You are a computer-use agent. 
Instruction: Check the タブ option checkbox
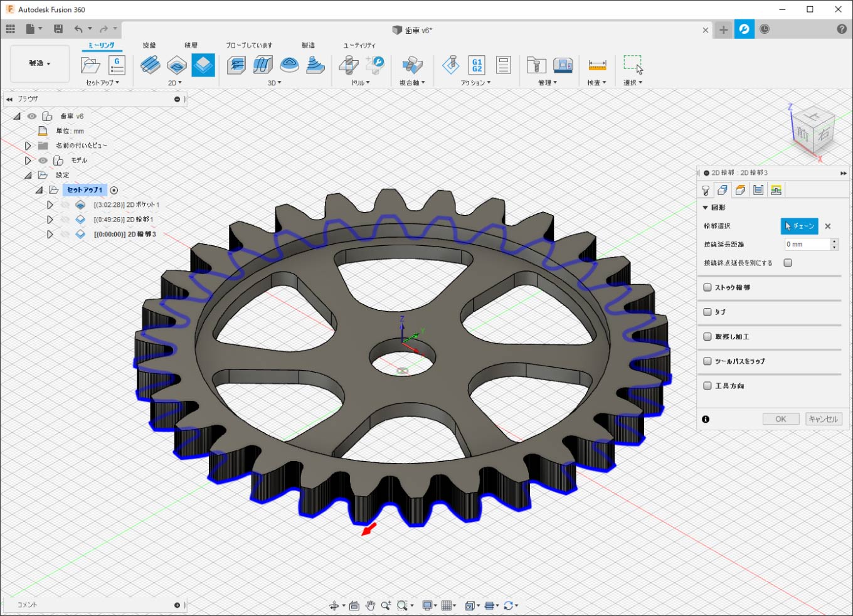pos(707,312)
